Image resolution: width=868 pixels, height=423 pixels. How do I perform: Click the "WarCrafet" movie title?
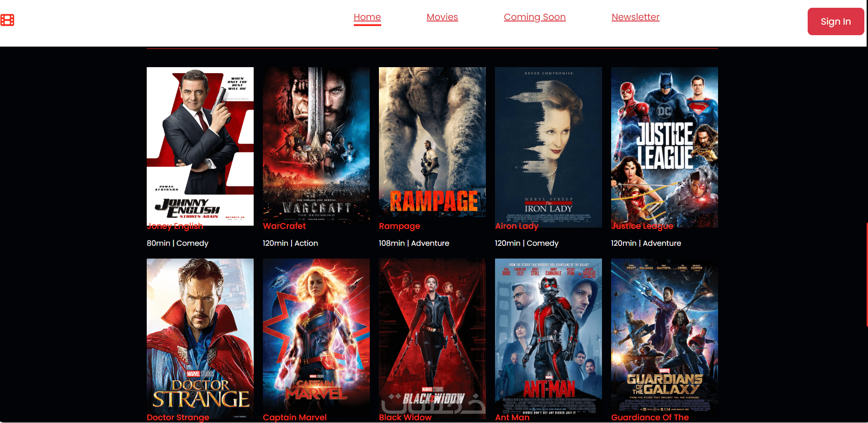point(284,226)
